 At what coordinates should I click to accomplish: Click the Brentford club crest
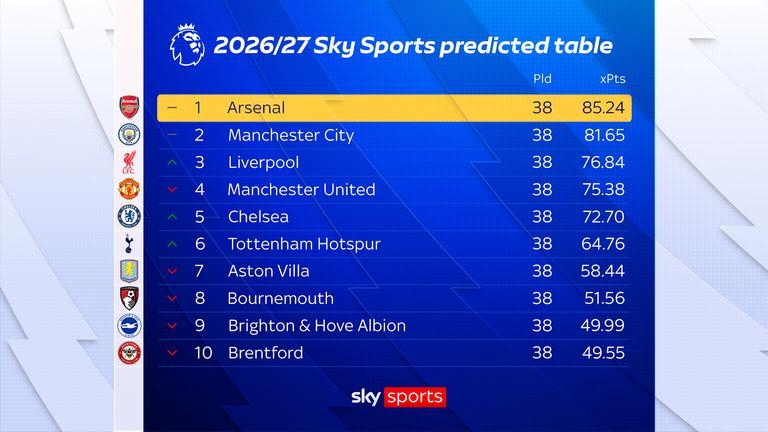129,353
